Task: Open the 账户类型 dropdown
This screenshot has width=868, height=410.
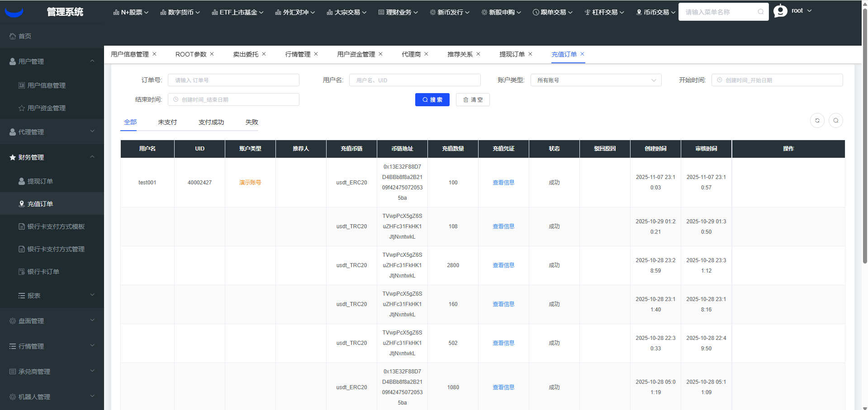Action: [596, 80]
